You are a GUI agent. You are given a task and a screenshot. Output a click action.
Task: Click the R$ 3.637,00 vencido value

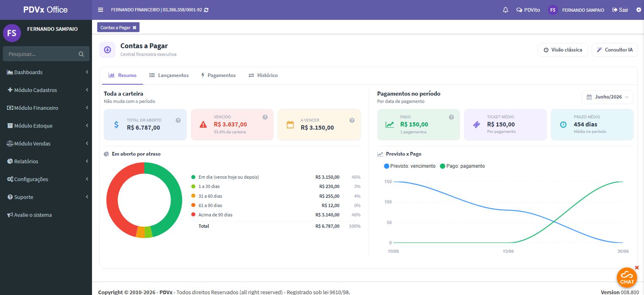coord(230,124)
